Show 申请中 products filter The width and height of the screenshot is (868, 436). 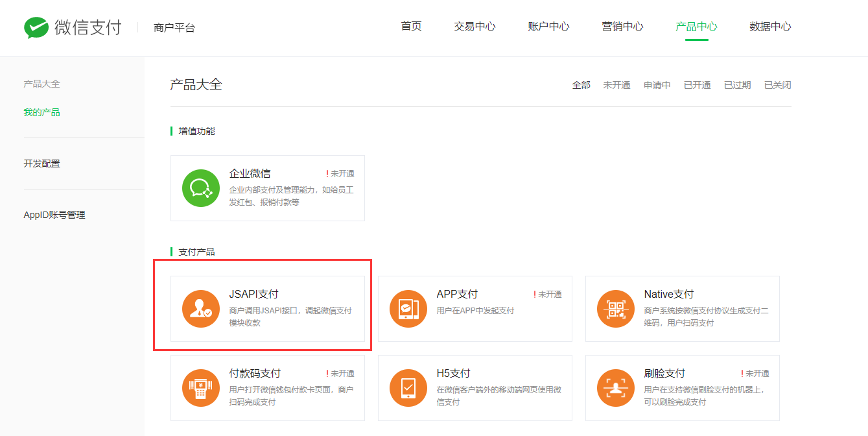[657, 85]
